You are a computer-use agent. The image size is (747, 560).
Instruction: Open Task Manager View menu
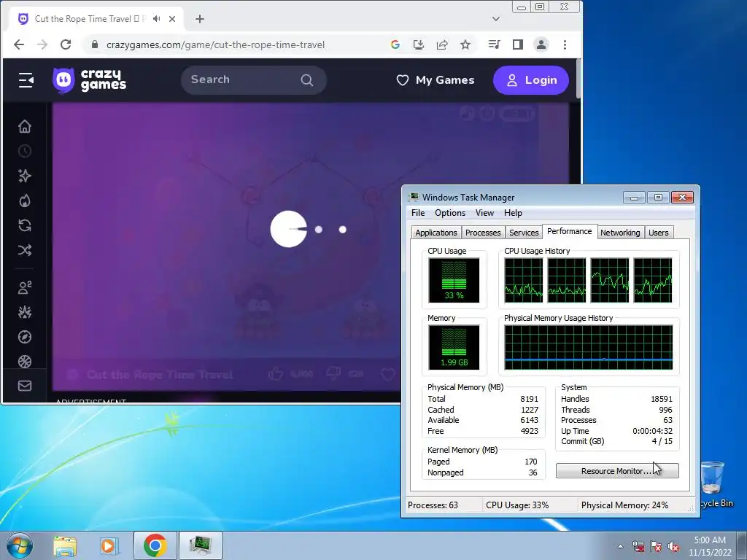(x=484, y=213)
